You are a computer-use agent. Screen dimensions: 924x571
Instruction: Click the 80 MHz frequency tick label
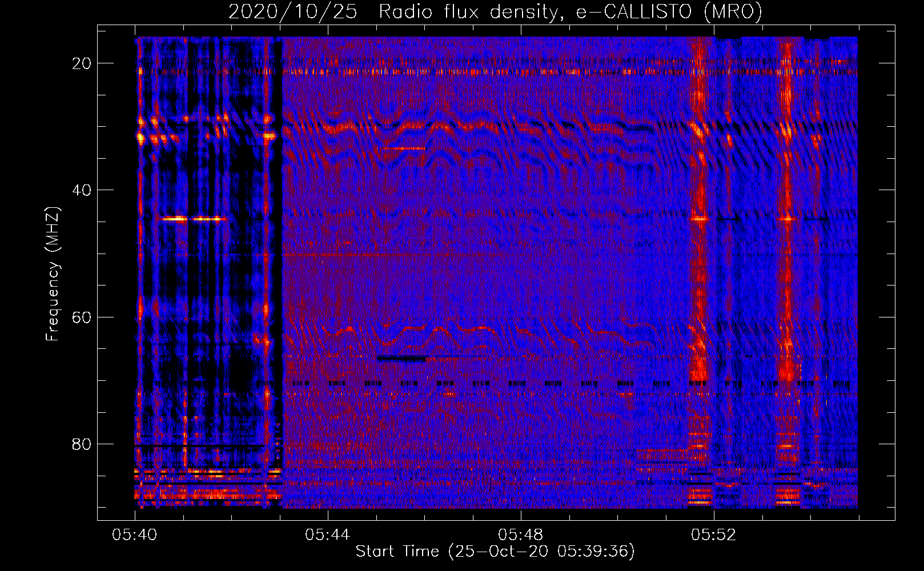coord(82,444)
